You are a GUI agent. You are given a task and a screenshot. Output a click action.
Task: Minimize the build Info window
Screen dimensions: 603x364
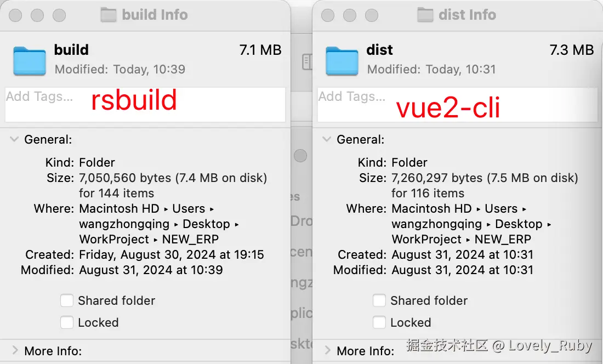point(37,15)
